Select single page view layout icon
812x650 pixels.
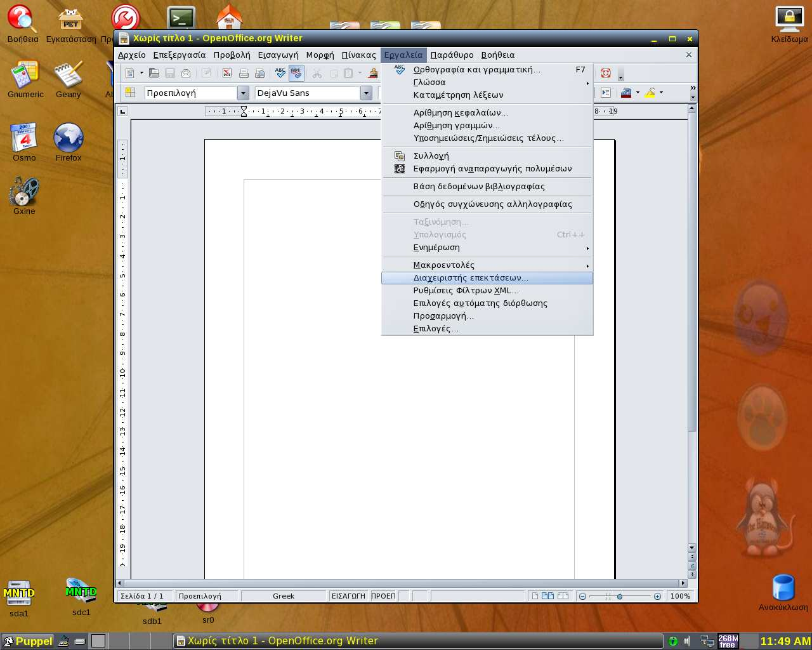click(535, 596)
